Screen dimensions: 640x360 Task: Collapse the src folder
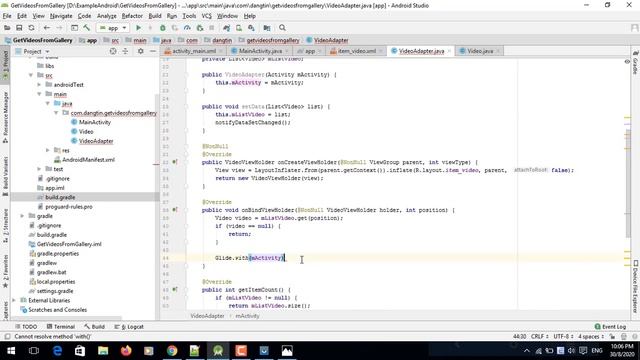(31, 75)
